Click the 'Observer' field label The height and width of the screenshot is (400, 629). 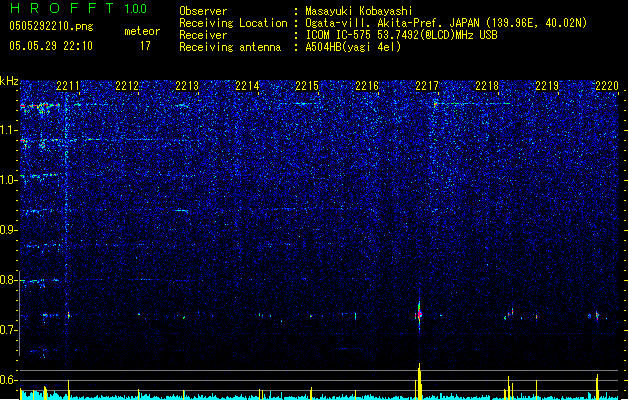click(x=203, y=11)
